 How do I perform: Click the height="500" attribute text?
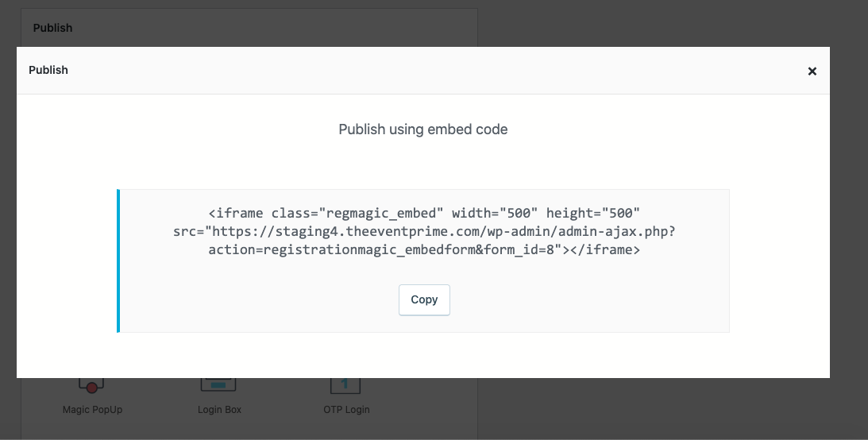(x=592, y=213)
